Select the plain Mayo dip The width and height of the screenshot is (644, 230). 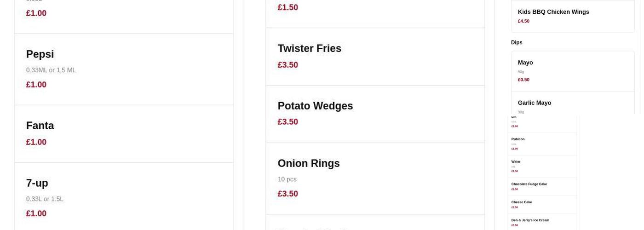coord(525,63)
